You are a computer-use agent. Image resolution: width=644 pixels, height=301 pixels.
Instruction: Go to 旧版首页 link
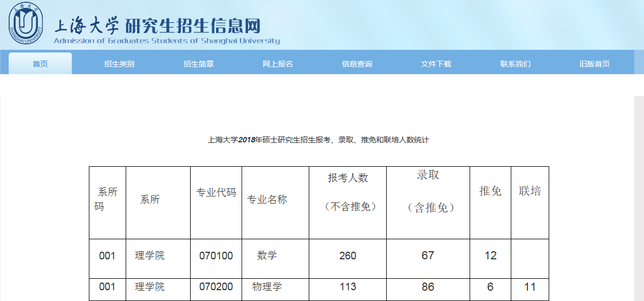click(x=595, y=64)
